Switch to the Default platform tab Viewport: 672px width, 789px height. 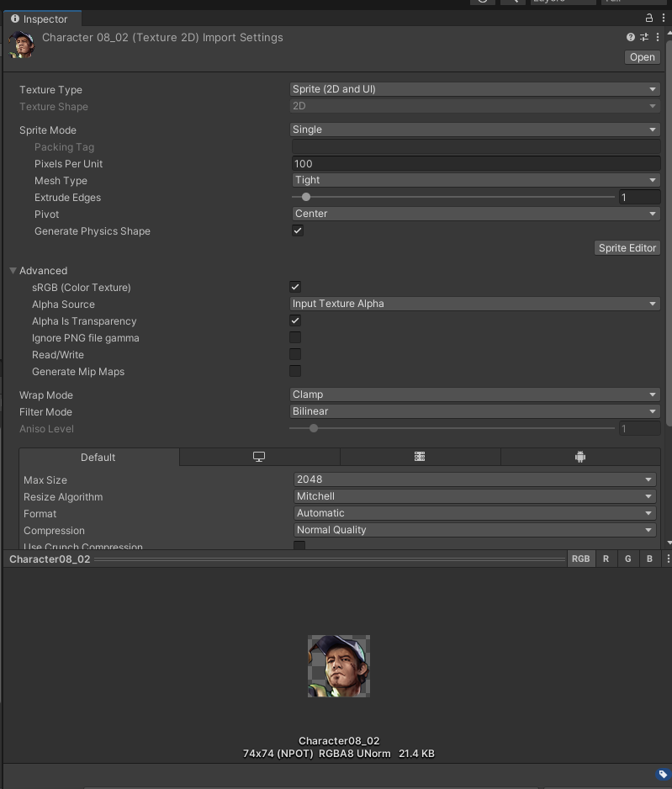point(98,457)
